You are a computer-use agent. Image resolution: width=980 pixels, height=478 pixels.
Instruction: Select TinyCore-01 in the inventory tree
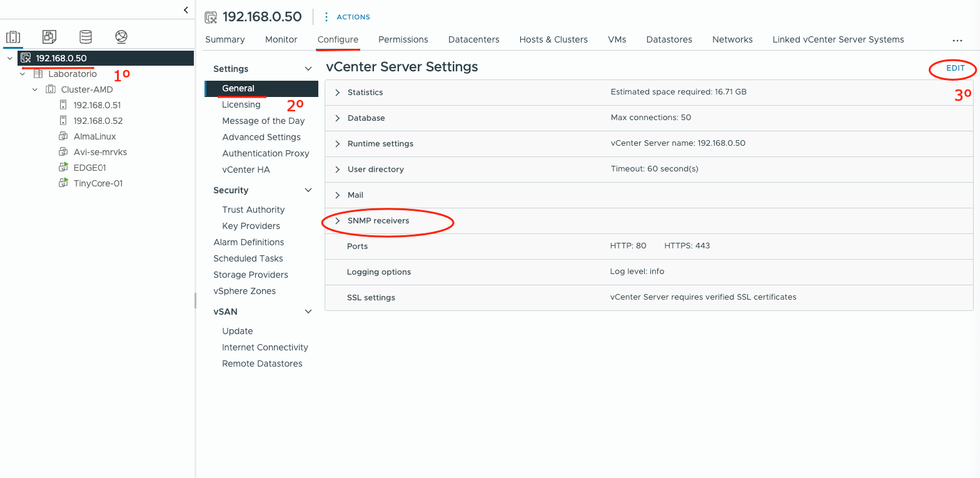coord(98,183)
